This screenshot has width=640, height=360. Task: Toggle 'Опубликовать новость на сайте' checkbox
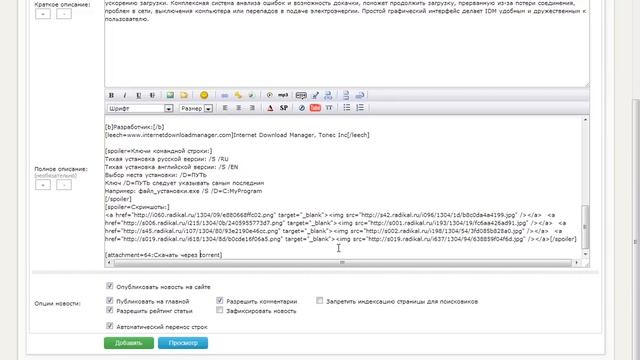click(x=109, y=286)
